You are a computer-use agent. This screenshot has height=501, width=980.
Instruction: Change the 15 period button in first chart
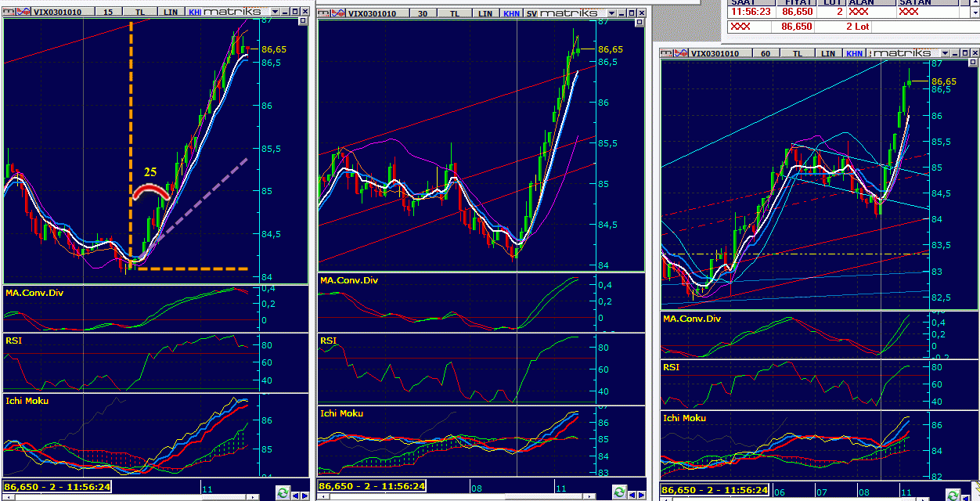click(107, 13)
